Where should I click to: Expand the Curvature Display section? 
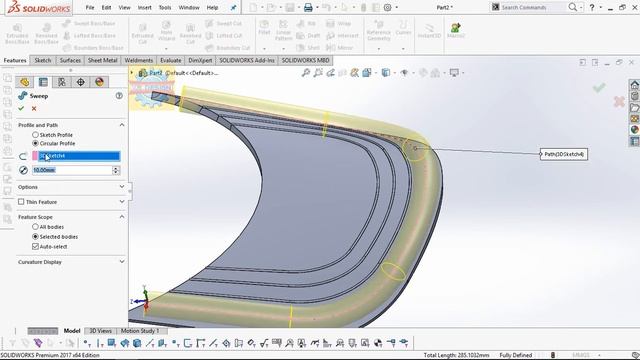(122, 262)
